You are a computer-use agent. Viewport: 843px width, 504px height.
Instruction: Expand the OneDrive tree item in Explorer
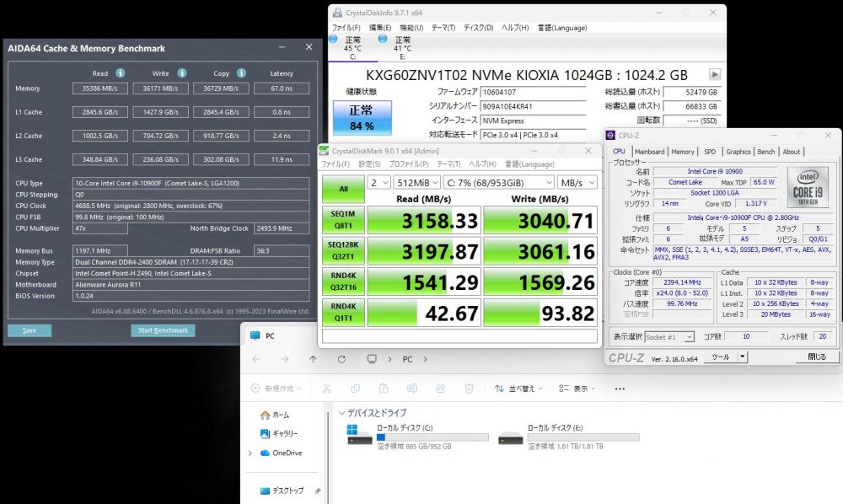click(250, 453)
